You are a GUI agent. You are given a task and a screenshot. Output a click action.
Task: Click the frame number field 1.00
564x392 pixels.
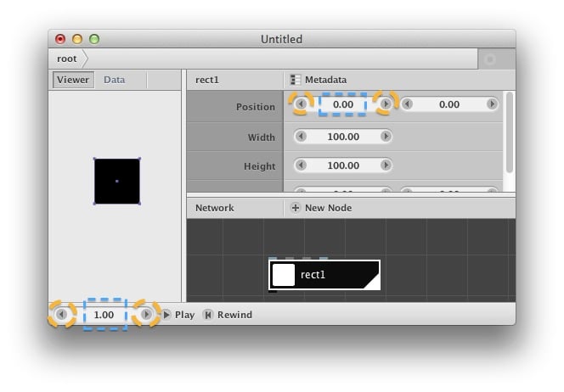104,315
